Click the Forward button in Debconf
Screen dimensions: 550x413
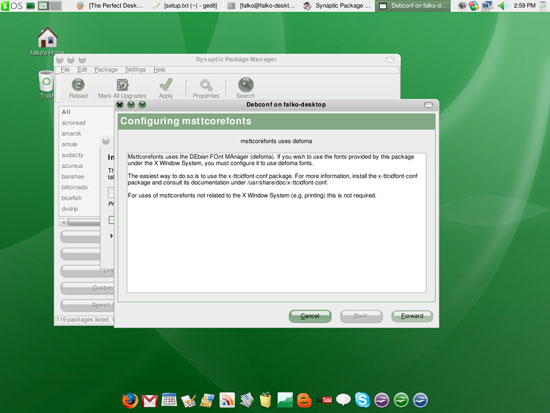point(412,316)
